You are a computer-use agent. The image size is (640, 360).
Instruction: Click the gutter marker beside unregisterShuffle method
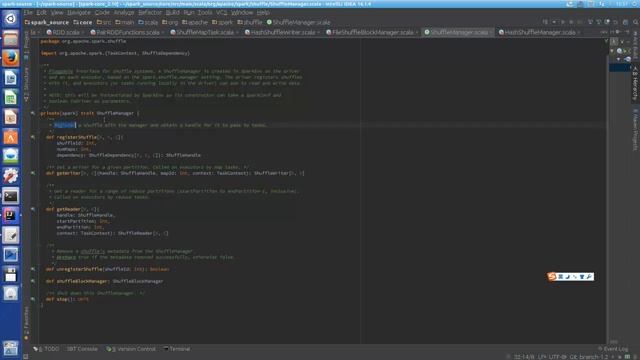(x=33, y=269)
